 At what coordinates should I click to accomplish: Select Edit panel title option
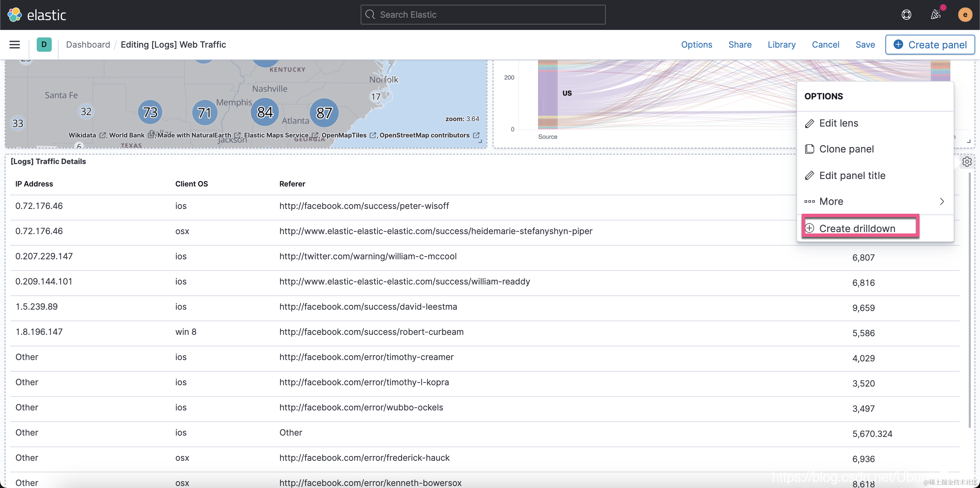point(852,175)
